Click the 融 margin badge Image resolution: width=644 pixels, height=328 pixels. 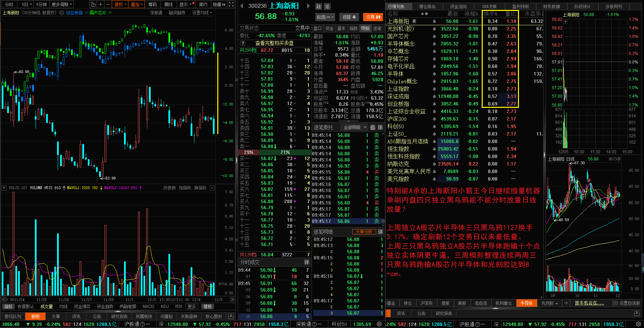pyautogui.click(x=319, y=6)
